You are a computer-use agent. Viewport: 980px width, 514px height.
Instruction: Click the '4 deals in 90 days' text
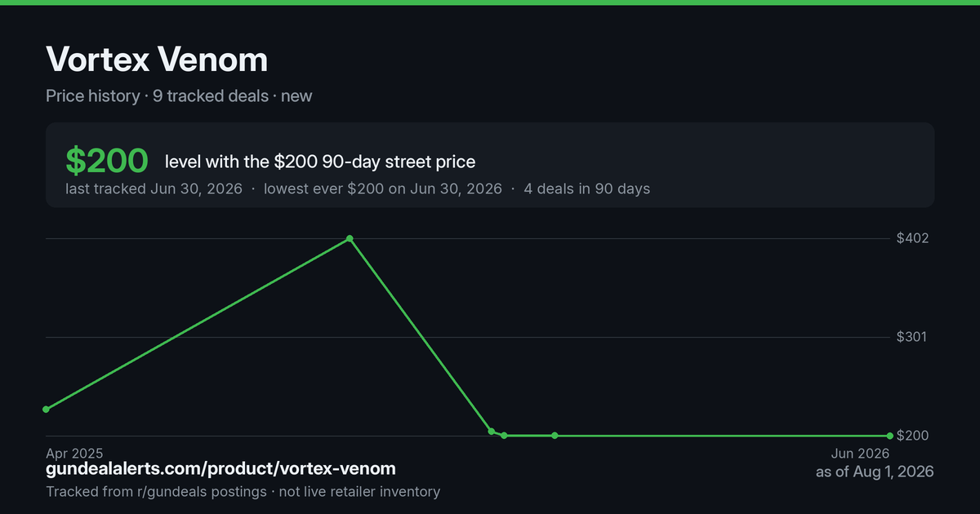(x=586, y=188)
